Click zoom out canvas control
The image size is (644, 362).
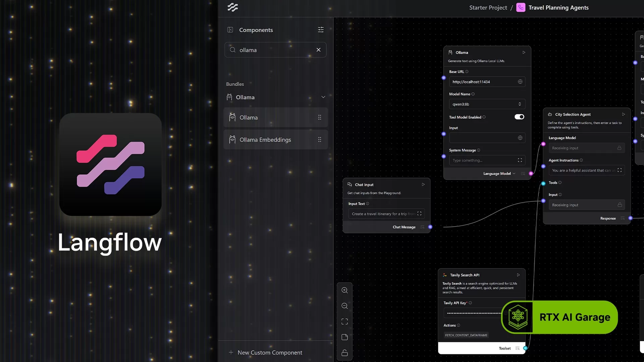(x=344, y=306)
